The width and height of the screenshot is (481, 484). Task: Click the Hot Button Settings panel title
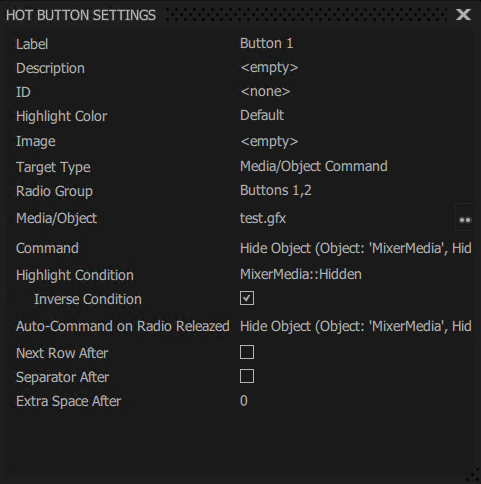pyautogui.click(x=81, y=15)
